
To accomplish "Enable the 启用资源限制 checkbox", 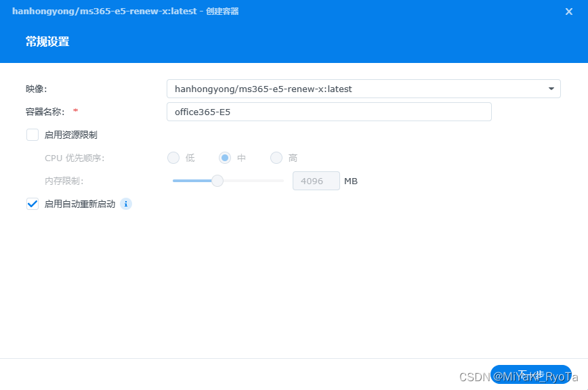I will click(33, 135).
